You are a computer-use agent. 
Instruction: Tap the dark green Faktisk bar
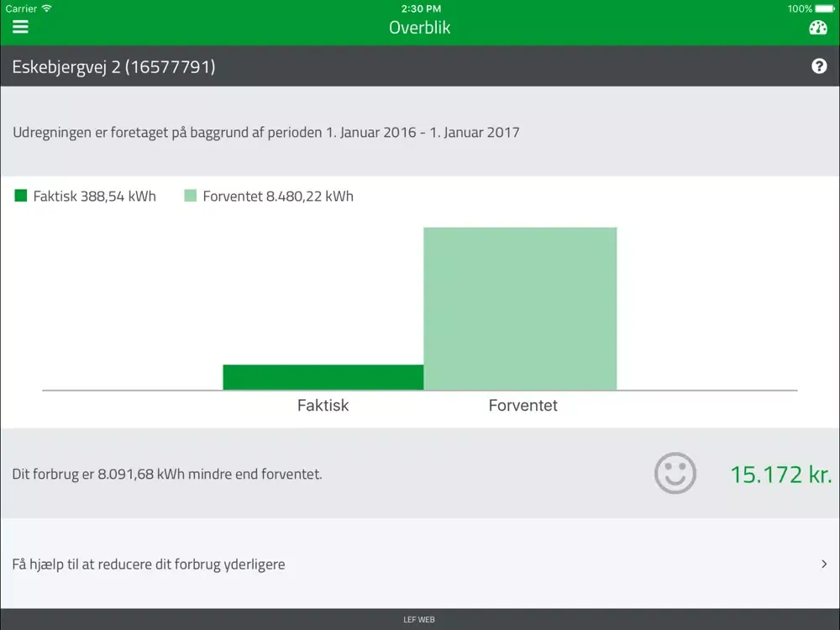[x=323, y=377]
